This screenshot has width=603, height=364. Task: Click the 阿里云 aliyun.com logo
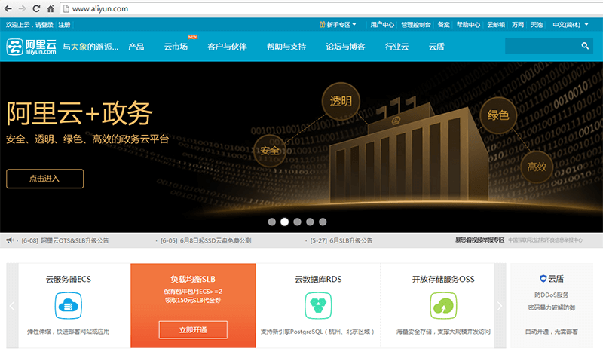tap(31, 47)
